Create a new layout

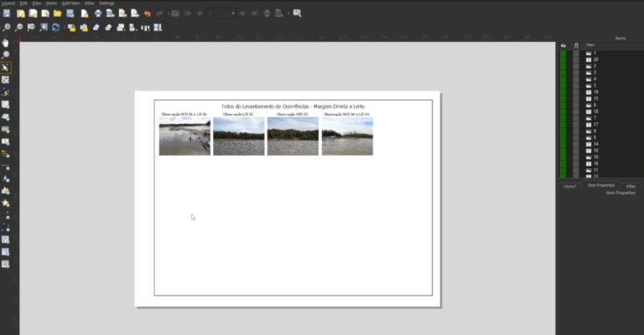pyautogui.click(x=20, y=13)
